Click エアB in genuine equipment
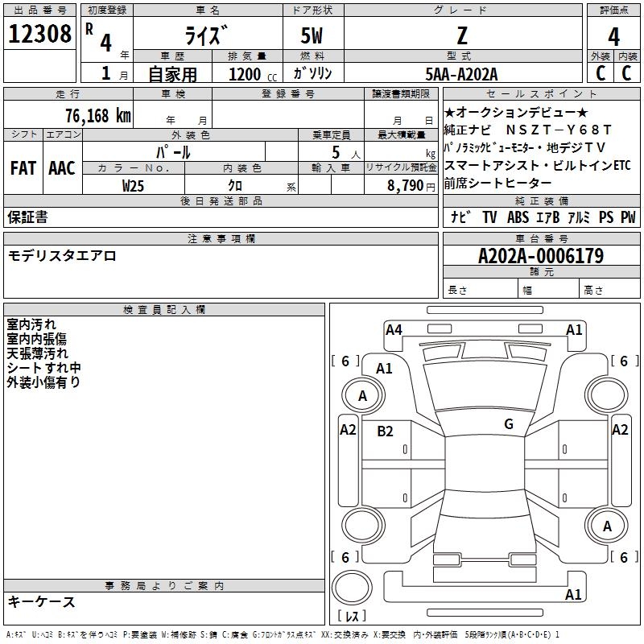The image size is (644, 644). tap(547, 217)
